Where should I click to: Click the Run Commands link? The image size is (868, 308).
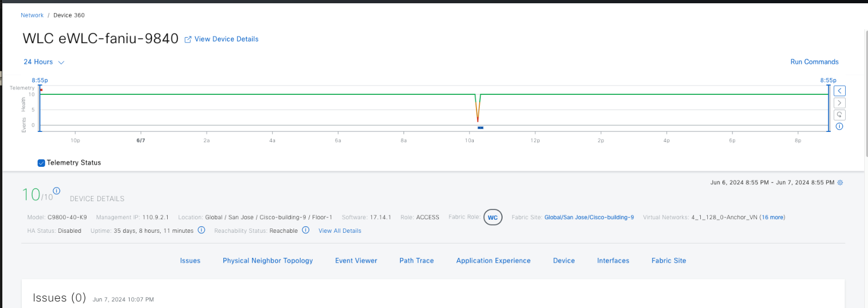814,62
